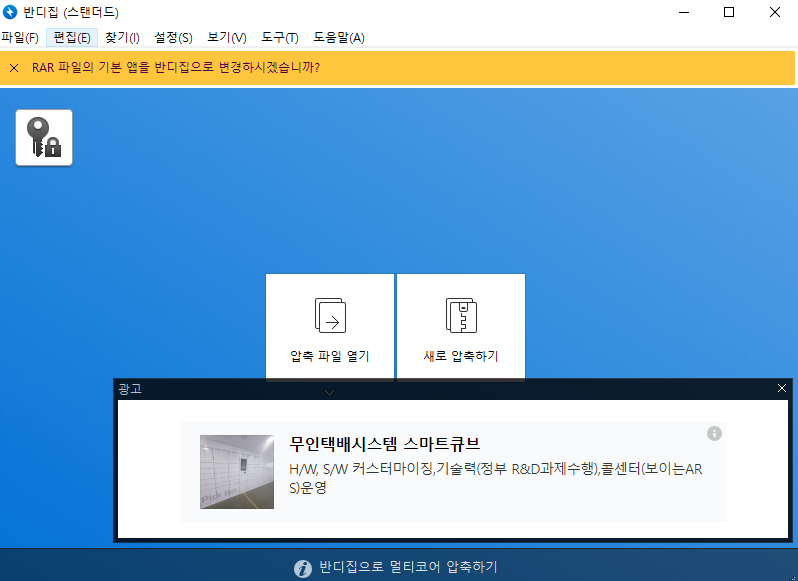Open the locker photo ad thumbnail
The height and width of the screenshot is (581, 798).
coord(237,472)
